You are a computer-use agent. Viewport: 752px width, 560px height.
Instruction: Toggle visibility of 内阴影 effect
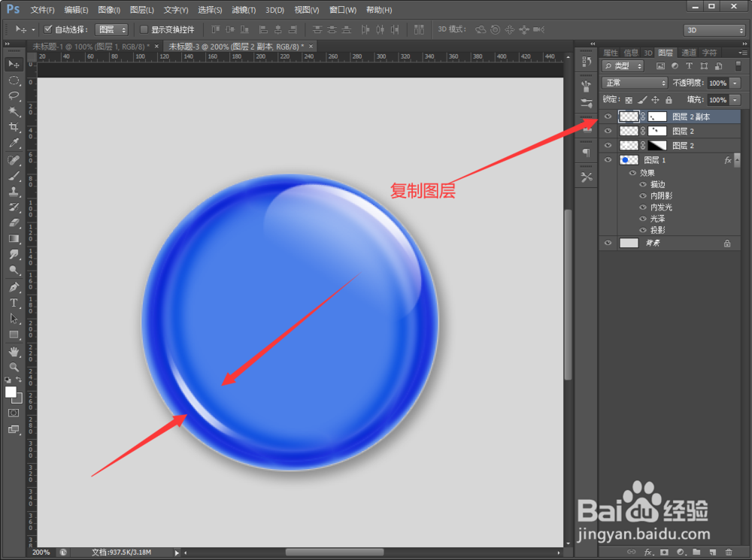point(643,195)
